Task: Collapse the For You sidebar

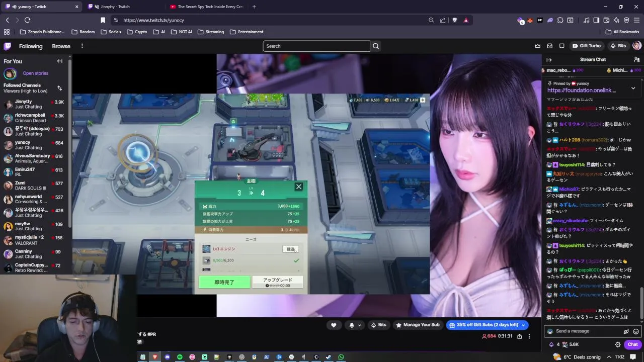Action: (x=59, y=61)
